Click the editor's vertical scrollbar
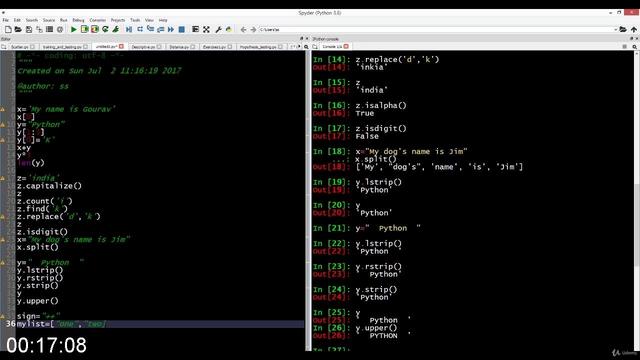This screenshot has width=640, height=360. coord(307,200)
